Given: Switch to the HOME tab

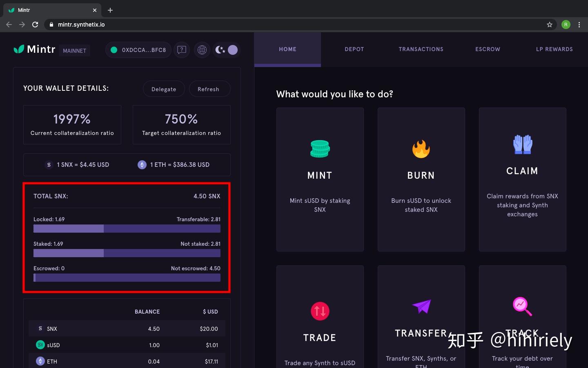Looking at the screenshot, I should 287,49.
